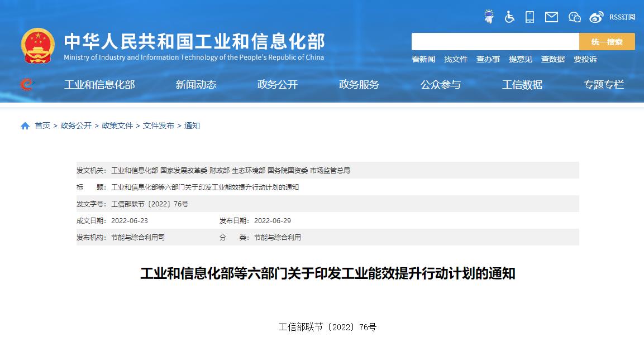Select the 成文日期 2022-06-23 value
644x347 pixels.
(x=130, y=221)
